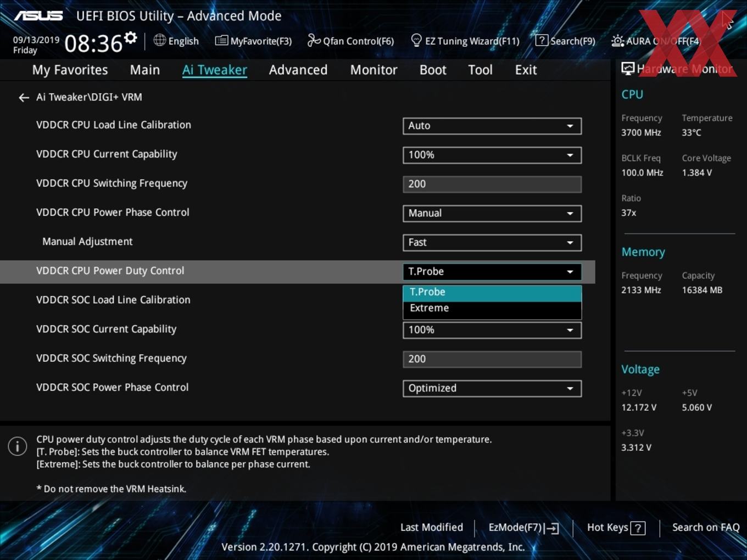
Task: Click VDDCR CPU Switching Frequency field
Action: tap(492, 184)
